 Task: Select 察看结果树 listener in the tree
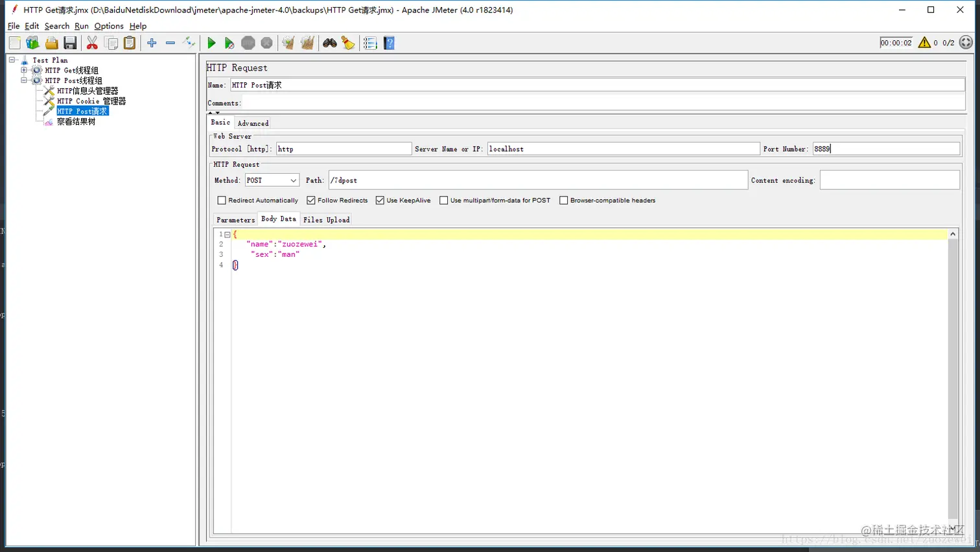(76, 122)
